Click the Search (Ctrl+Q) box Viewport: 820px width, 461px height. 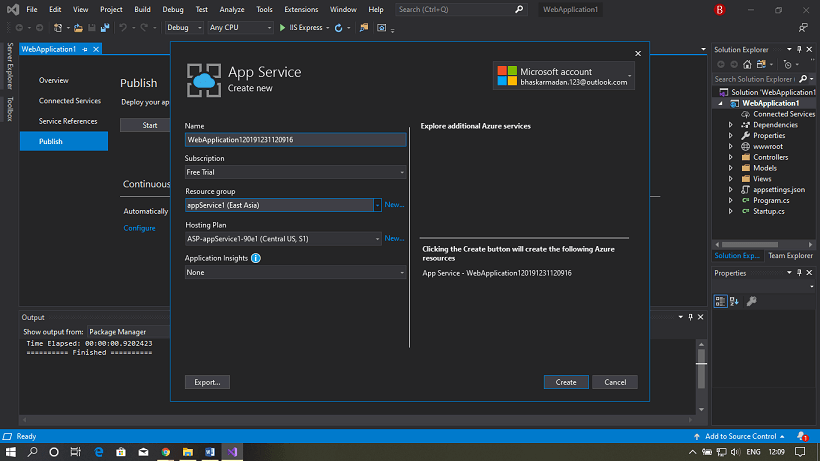click(460, 9)
